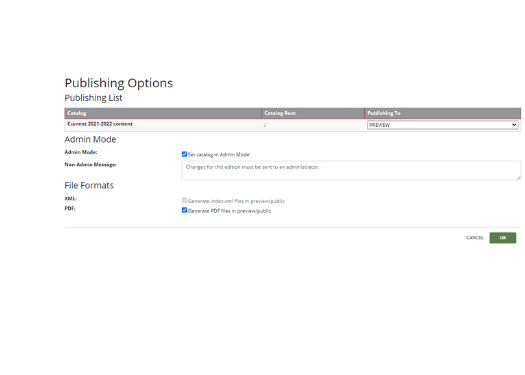This screenshot has width=525, height=375.
Task: Click the XML label
Action: click(71, 199)
